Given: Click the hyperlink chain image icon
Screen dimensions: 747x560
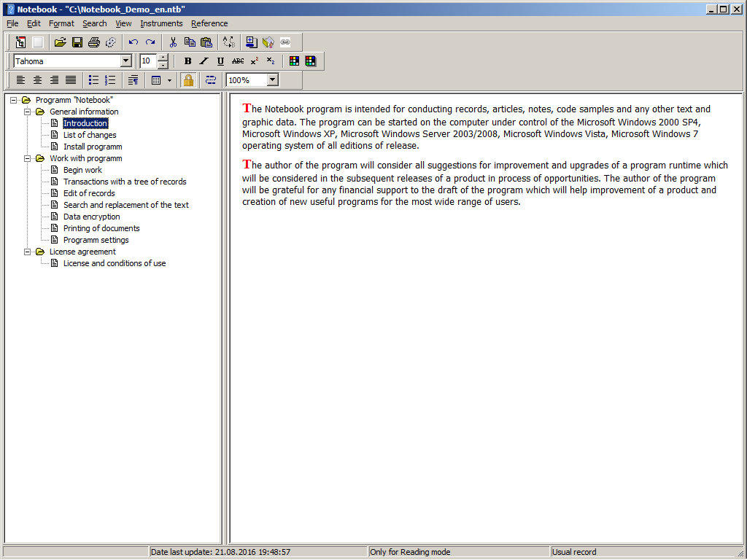Looking at the screenshot, I should coord(285,42).
